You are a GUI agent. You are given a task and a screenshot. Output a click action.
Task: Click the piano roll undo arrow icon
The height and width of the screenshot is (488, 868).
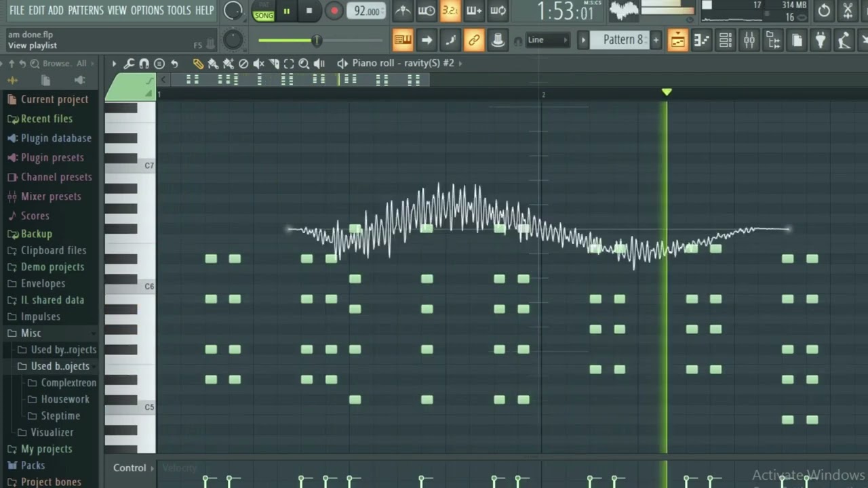pyautogui.click(x=174, y=64)
